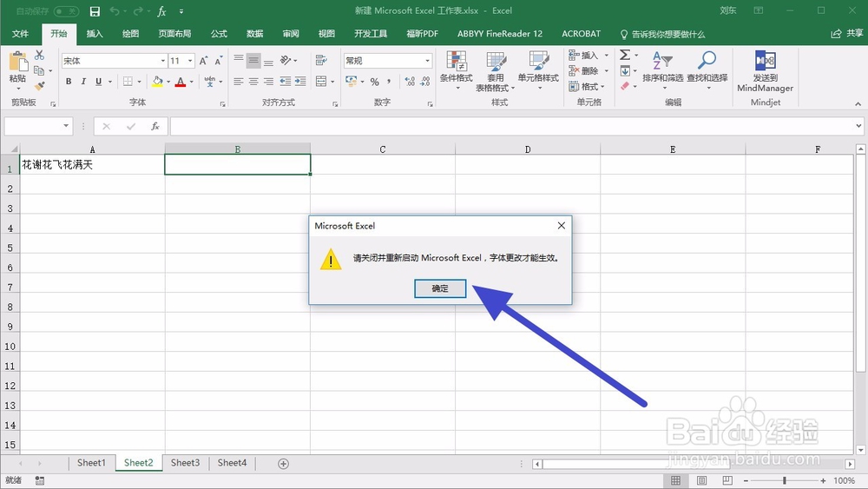Click the fill color bucket swatch
The image size is (868, 489).
(158, 82)
